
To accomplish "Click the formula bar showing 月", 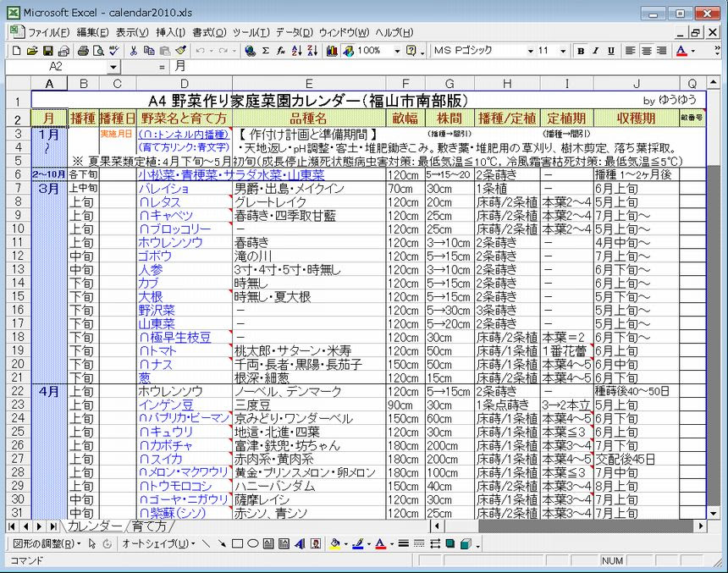I will 445,67.
